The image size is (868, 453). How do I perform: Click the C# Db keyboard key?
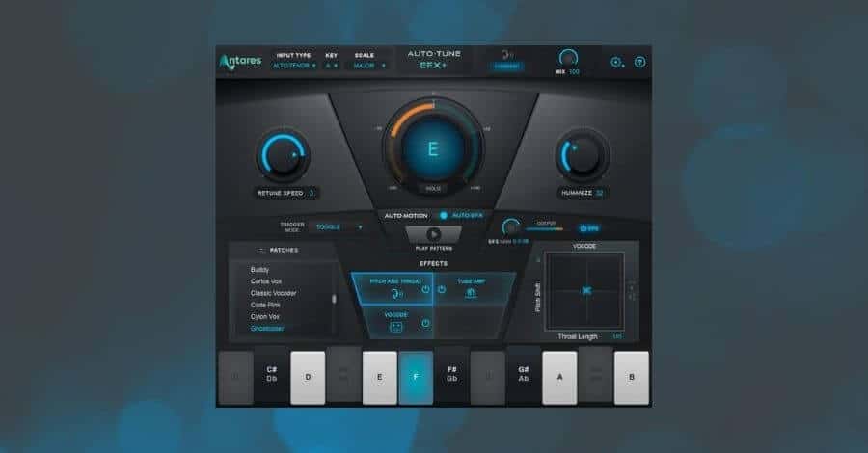(271, 374)
